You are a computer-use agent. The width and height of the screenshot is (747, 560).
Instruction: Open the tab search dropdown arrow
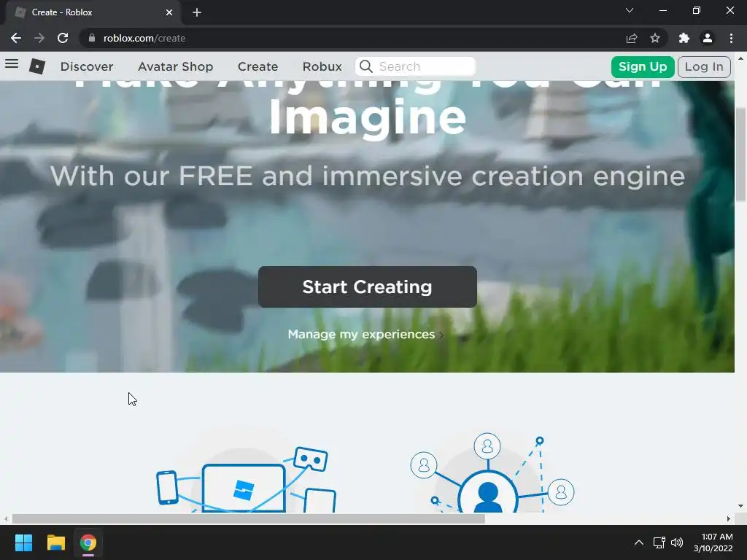(x=630, y=10)
